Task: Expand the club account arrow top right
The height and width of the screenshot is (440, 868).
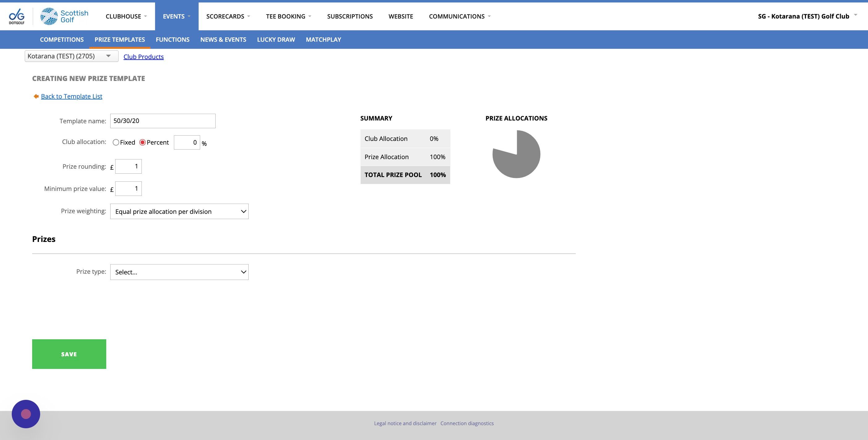Action: click(x=855, y=15)
